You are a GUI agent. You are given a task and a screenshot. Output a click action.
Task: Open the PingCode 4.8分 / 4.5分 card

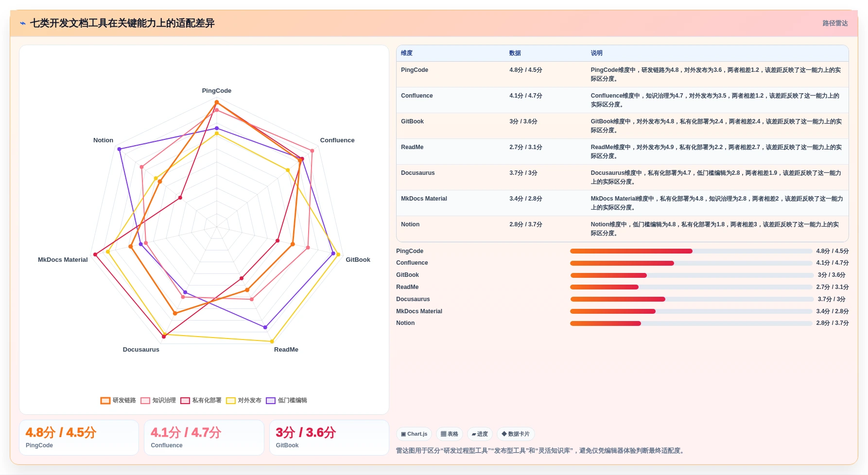[x=79, y=438]
